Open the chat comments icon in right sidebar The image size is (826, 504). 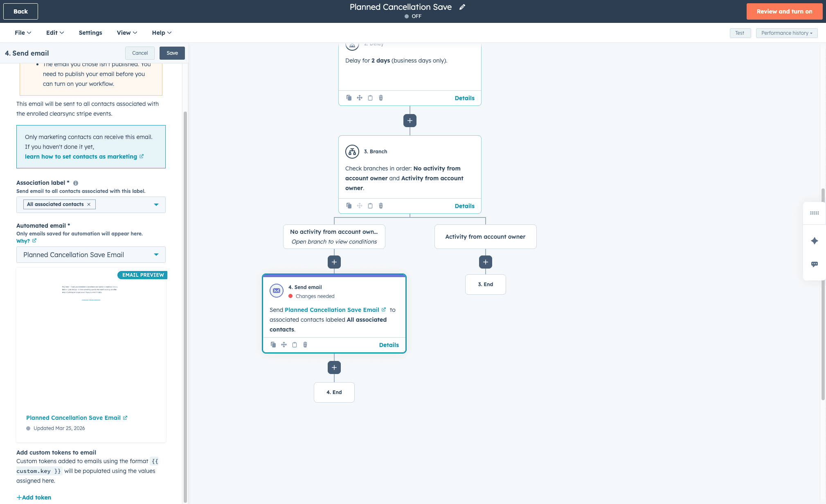(814, 264)
